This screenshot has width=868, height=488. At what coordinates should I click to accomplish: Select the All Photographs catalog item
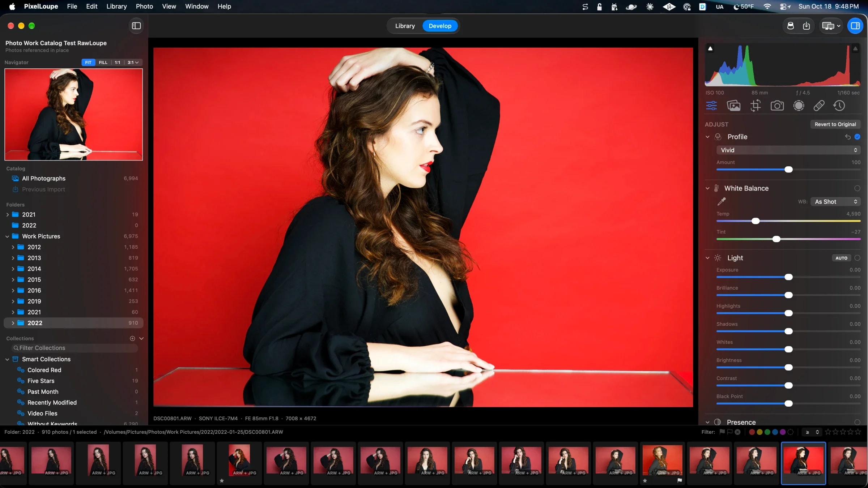(73, 179)
